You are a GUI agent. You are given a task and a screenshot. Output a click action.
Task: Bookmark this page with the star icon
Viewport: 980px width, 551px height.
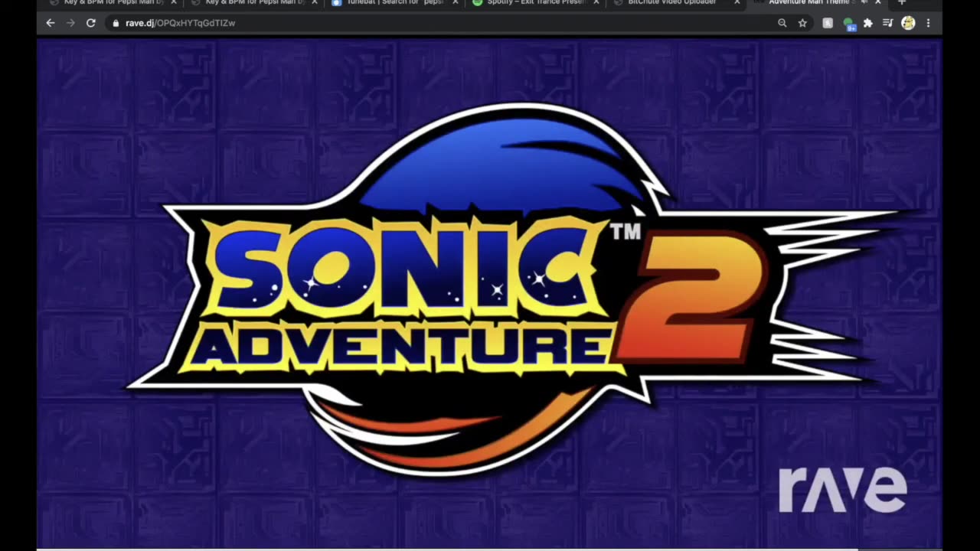pyautogui.click(x=802, y=23)
